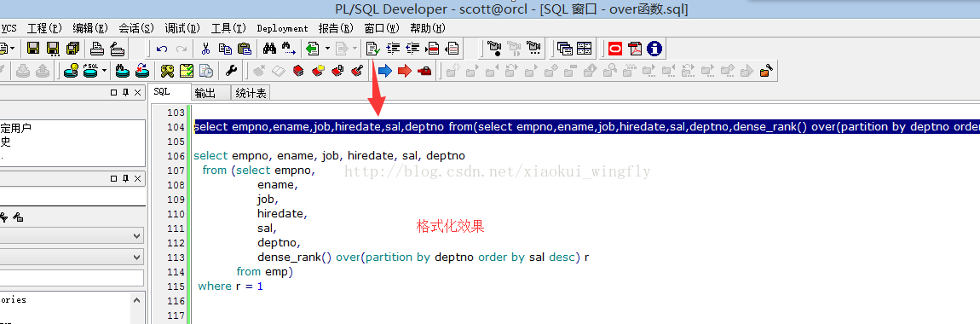The image size is (980, 324).
Task: Click the Log on keys icon
Action: [167, 71]
